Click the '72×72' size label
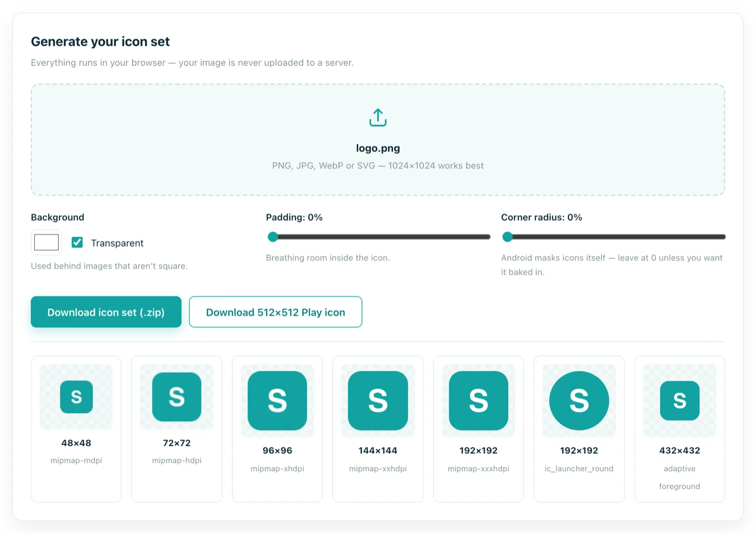Image resolution: width=756 pixels, height=533 pixels. click(177, 443)
